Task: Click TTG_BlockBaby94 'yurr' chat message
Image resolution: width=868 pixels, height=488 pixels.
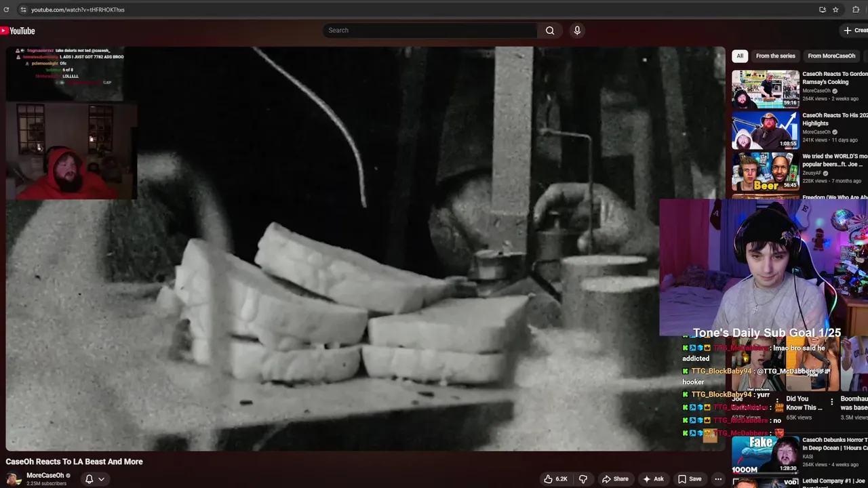Action: tap(726, 394)
